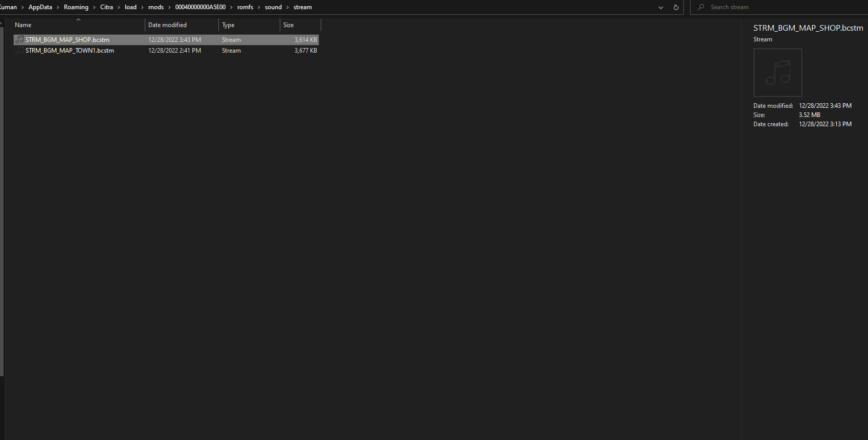The image size is (868, 440).
Task: Click the music note preview thumbnail
Action: (777, 73)
